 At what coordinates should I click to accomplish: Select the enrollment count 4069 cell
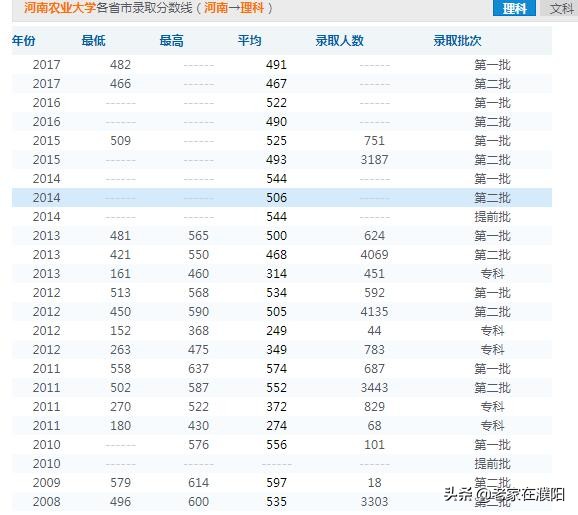click(375, 255)
